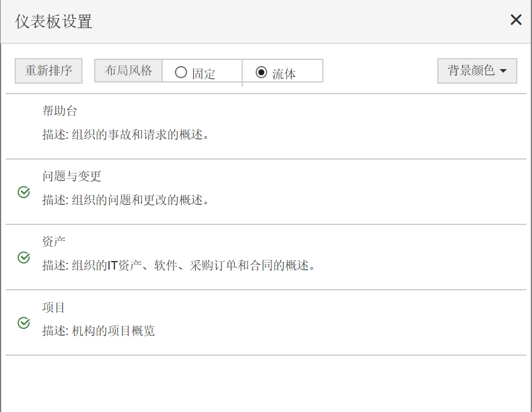Click the green check icon beside 问题与变更
The width and height of the screenshot is (532, 412).
(24, 193)
